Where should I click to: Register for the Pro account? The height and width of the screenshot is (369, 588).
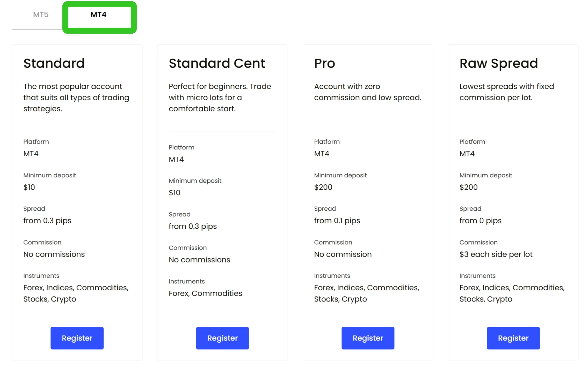click(368, 338)
